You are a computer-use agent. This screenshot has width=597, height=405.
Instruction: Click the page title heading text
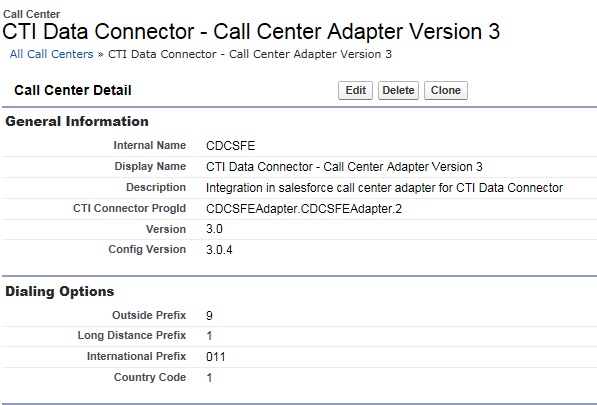coord(251,31)
